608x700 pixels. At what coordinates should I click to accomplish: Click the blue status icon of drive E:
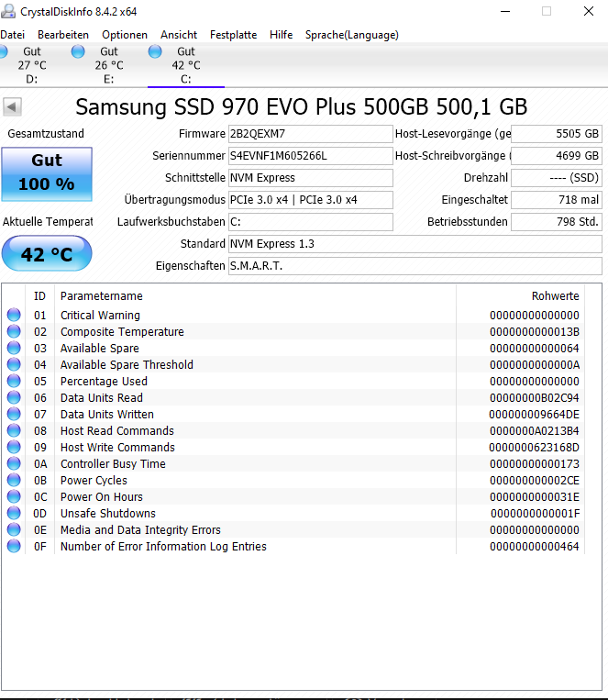click(78, 51)
